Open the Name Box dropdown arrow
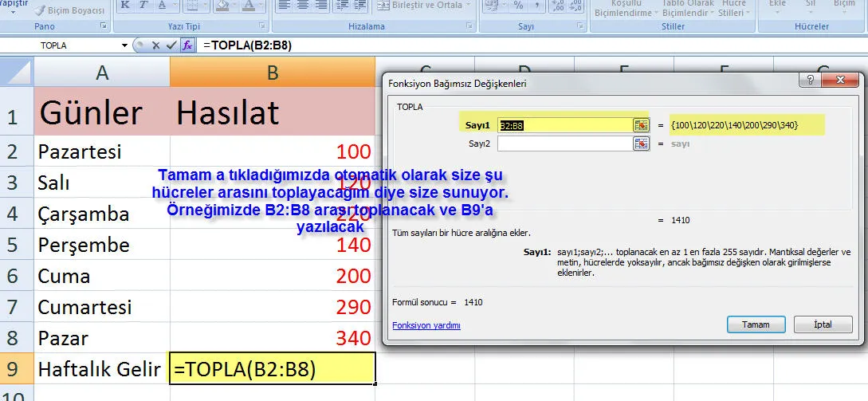The image size is (868, 401). tap(124, 45)
